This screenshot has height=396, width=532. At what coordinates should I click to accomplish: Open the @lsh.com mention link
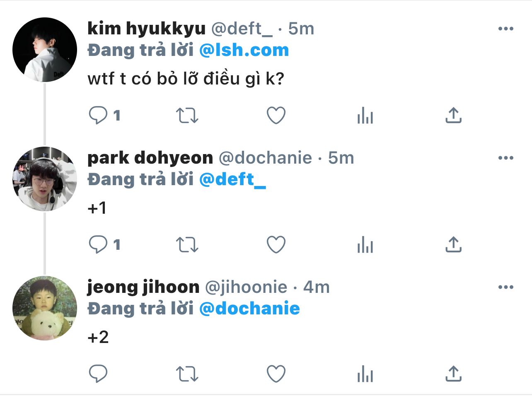pyautogui.click(x=244, y=51)
